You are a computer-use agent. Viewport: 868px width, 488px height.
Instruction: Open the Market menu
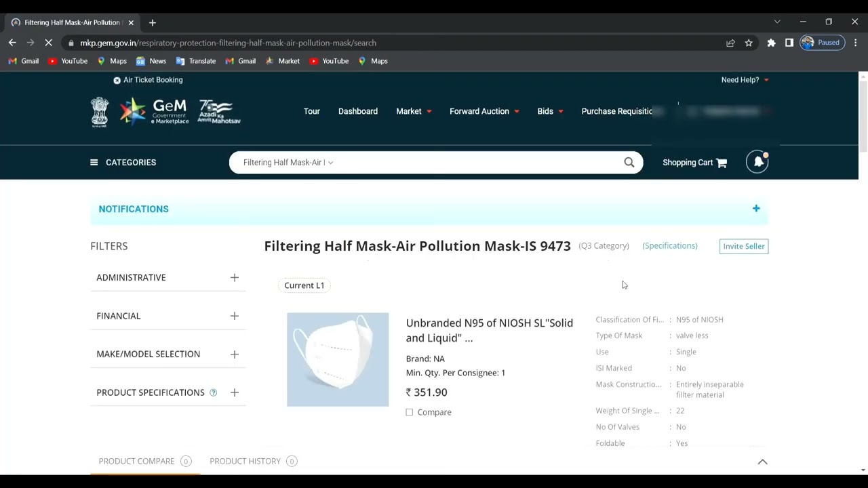pos(414,111)
